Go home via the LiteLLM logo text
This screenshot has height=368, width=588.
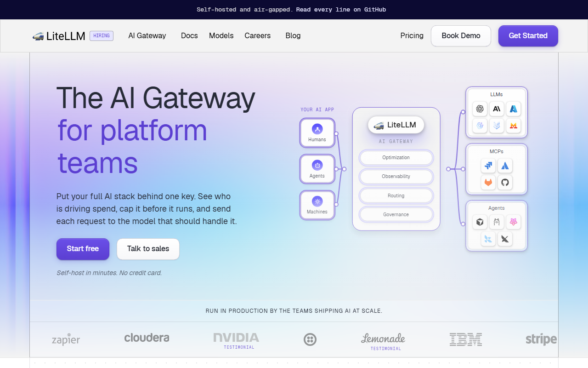(x=66, y=36)
